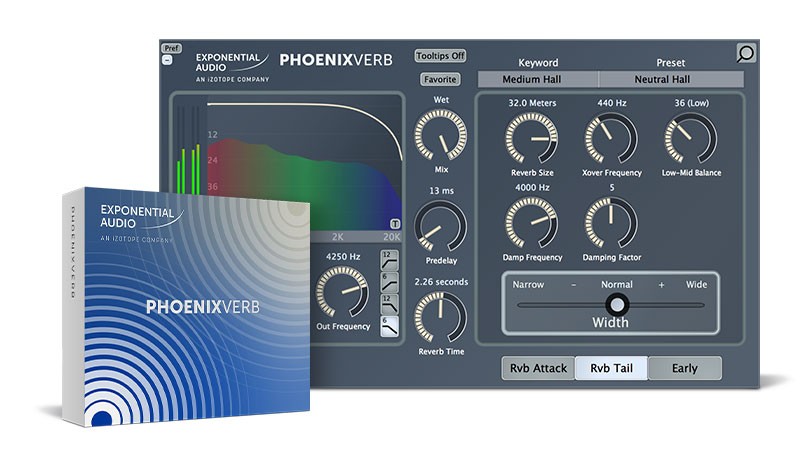The image size is (800, 450).
Task: Click the Wet label above Mix
Action: pos(441,100)
